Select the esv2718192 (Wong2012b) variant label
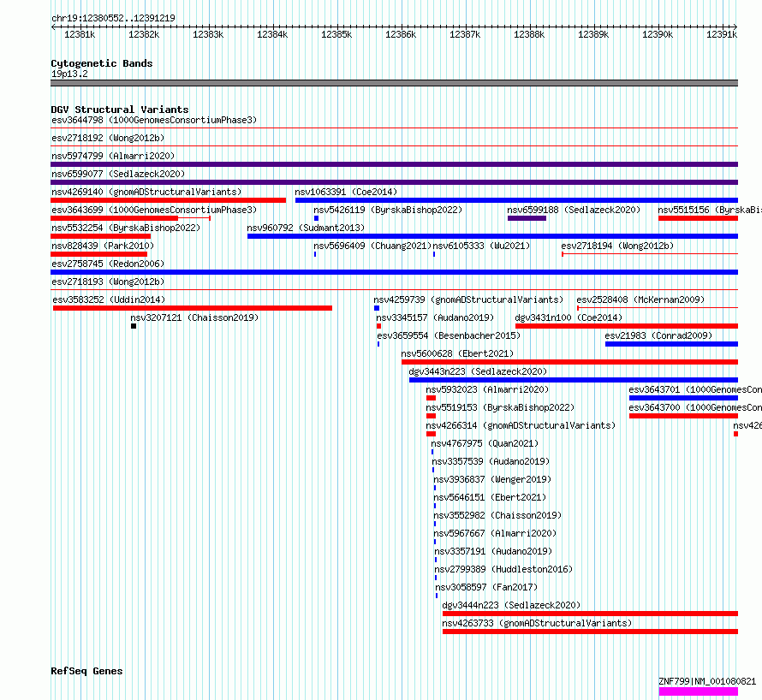This screenshot has width=762, height=700. 108,138
